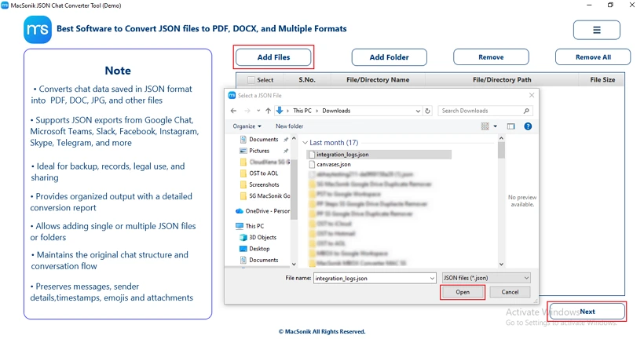
Task: Collapse the Last month (17) group
Action: 306,143
